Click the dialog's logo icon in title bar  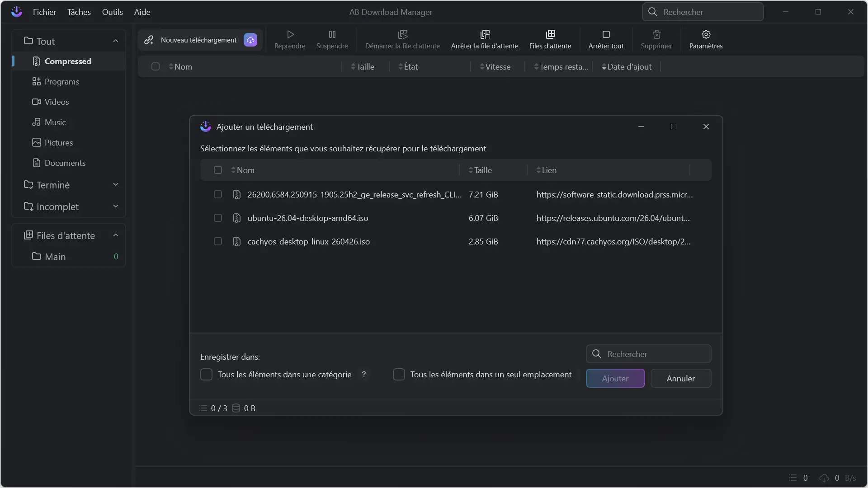click(x=206, y=127)
